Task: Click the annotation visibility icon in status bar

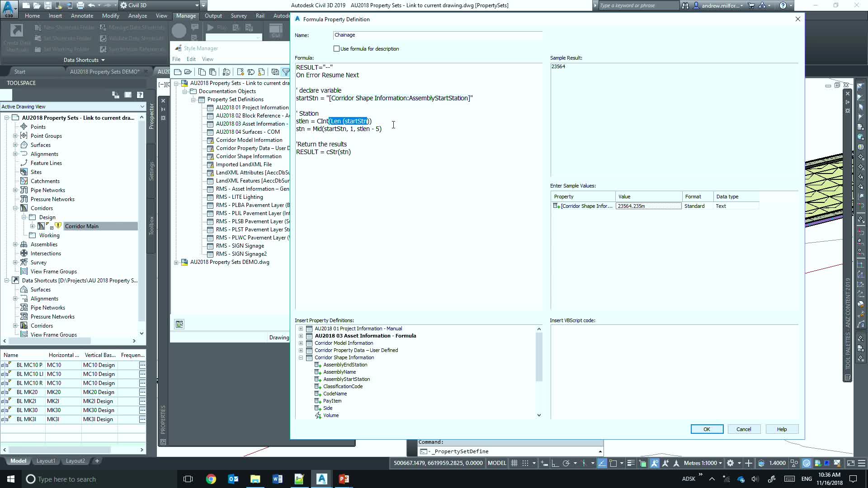Action: 655,463
